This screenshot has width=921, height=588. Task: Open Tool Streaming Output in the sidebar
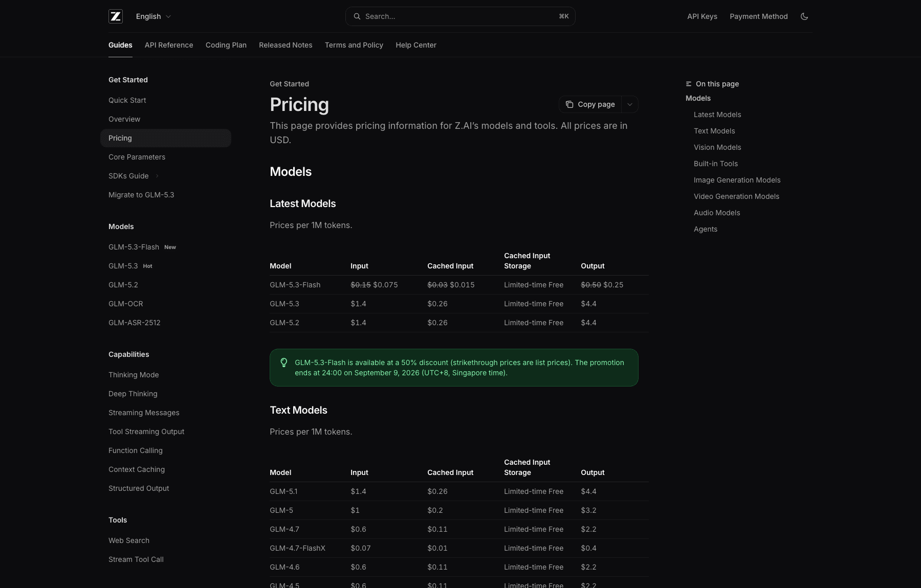click(166, 432)
